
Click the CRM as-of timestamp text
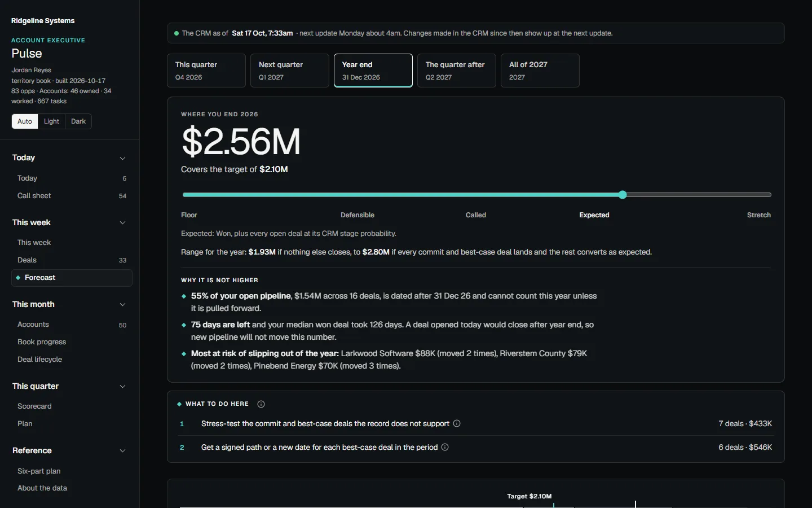(x=262, y=33)
